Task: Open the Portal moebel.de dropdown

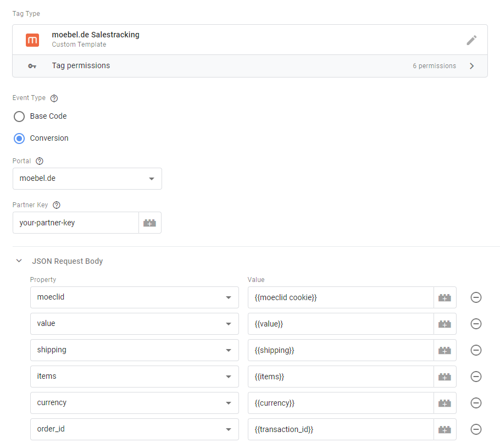Action: click(x=87, y=179)
